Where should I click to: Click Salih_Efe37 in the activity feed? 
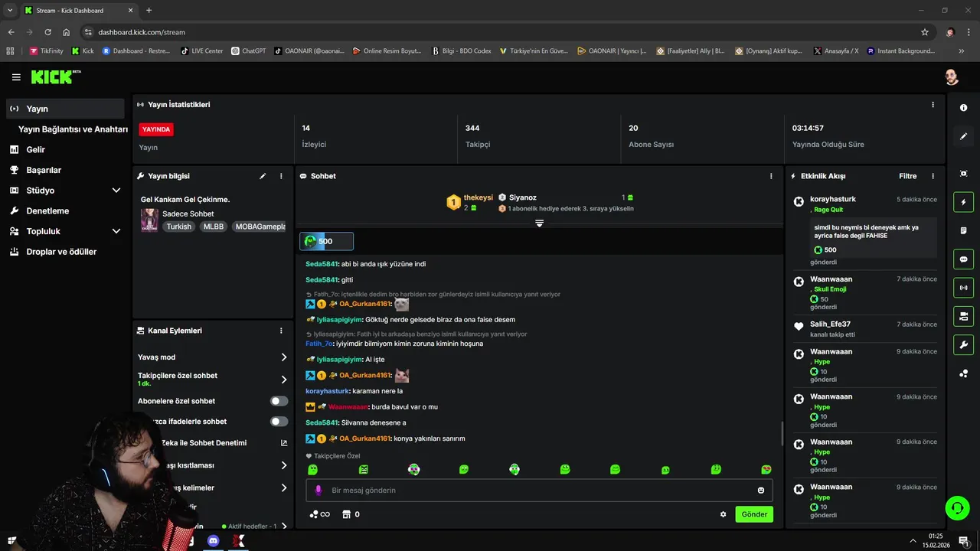pos(830,324)
